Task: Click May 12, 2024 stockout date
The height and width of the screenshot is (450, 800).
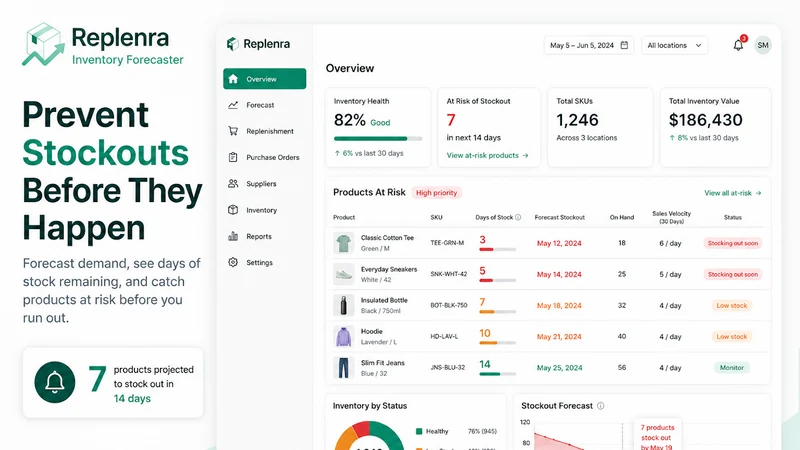Action: tap(559, 243)
